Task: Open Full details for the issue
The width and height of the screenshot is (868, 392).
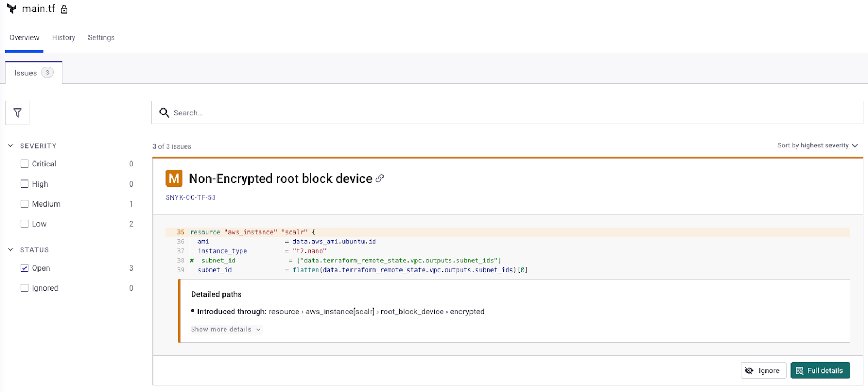Action: pyautogui.click(x=820, y=370)
